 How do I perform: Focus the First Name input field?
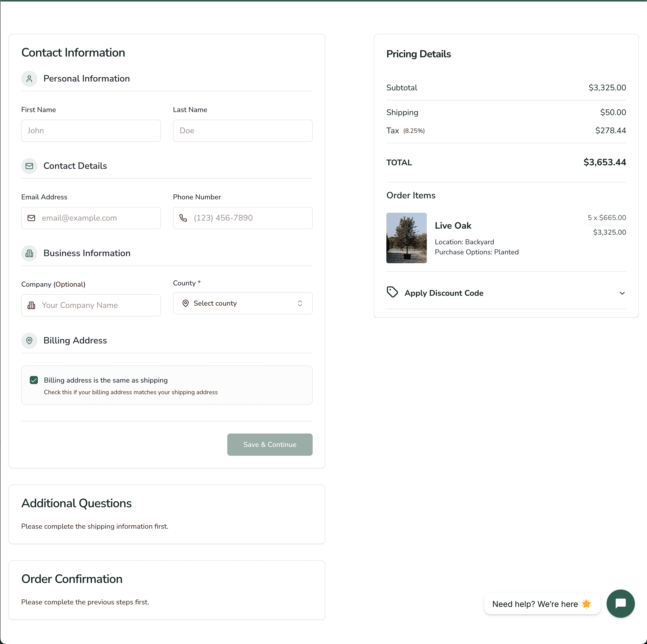click(91, 131)
